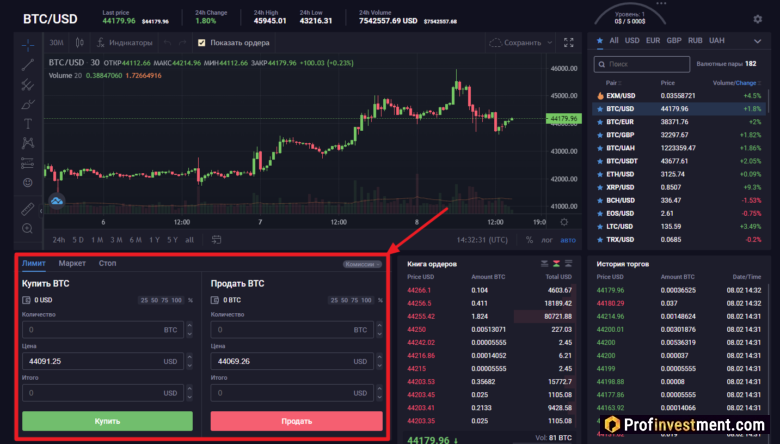Toggle favorite star for LTC/USD
The image size is (780, 444).
tap(600, 227)
